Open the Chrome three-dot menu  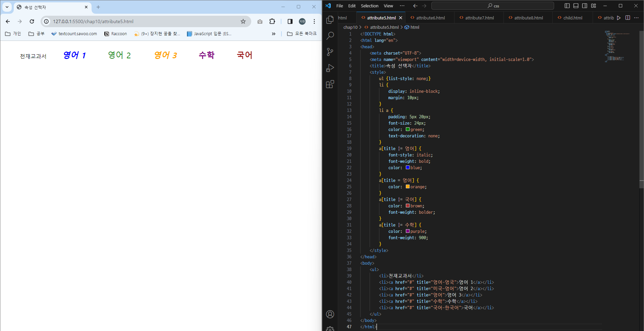click(314, 21)
